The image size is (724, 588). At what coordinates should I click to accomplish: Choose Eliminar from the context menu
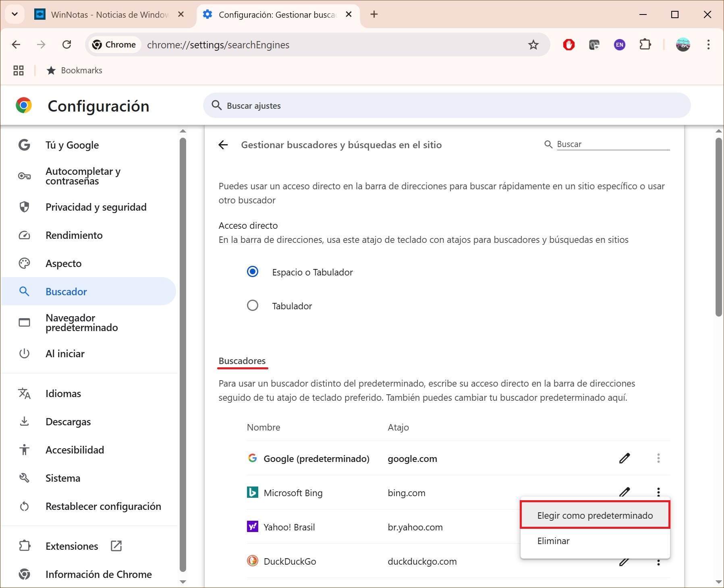pos(595,541)
